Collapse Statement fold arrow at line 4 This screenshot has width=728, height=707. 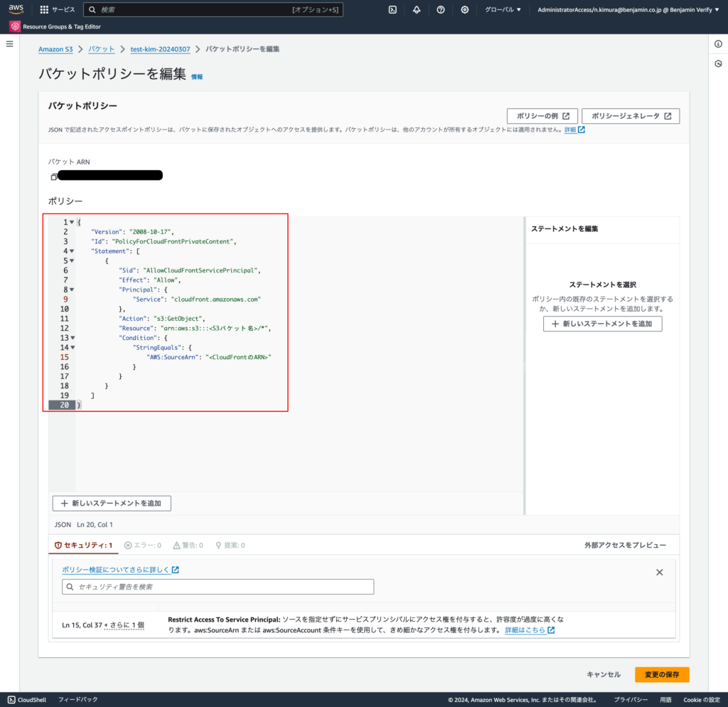click(x=72, y=251)
